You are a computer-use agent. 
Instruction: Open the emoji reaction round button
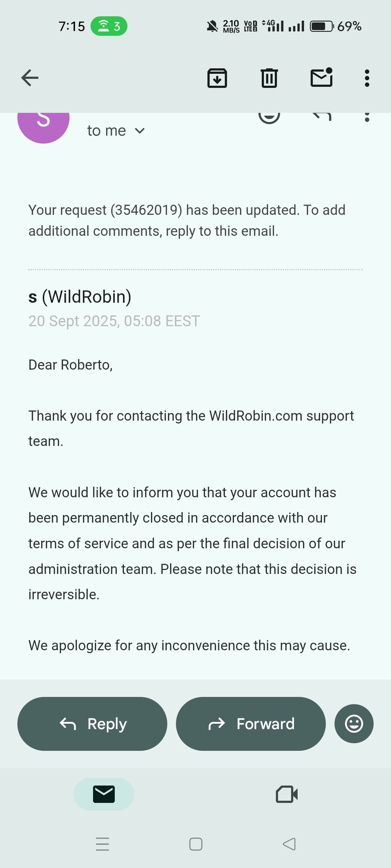point(354,724)
